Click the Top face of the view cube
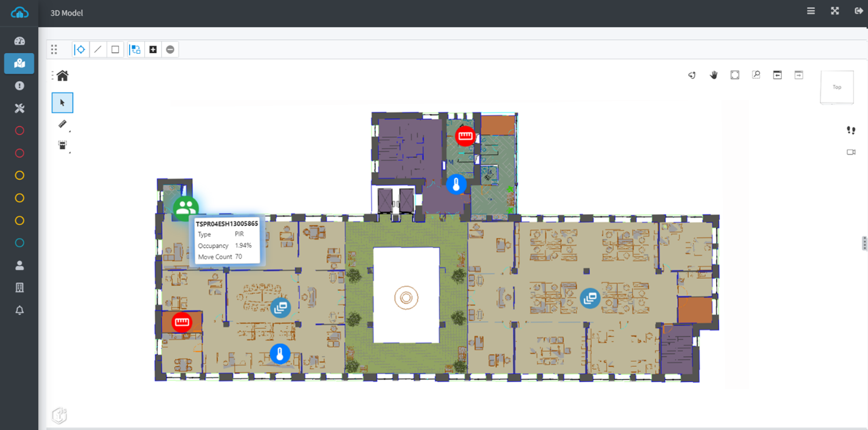868x430 pixels. [x=837, y=87]
